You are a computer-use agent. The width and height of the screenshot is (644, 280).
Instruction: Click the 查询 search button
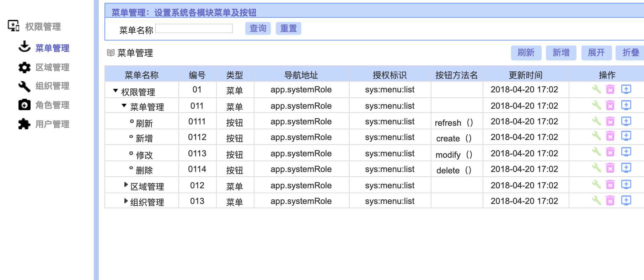(x=258, y=28)
